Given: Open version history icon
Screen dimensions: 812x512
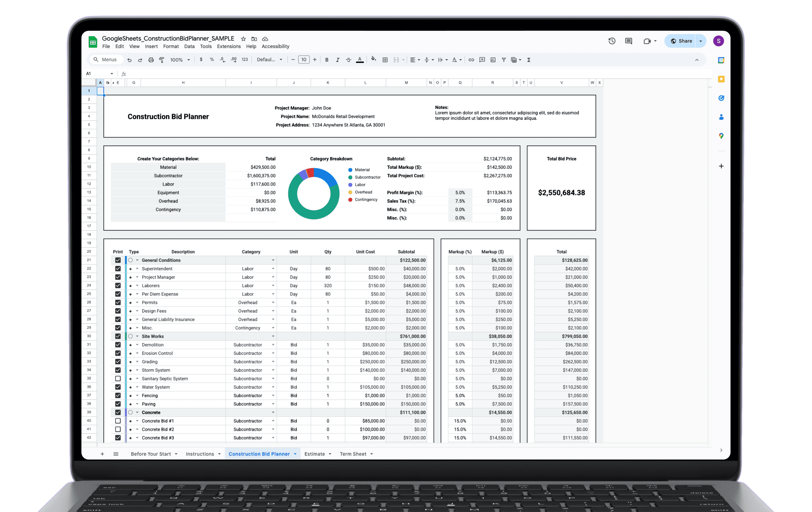Looking at the screenshot, I should coord(612,41).
